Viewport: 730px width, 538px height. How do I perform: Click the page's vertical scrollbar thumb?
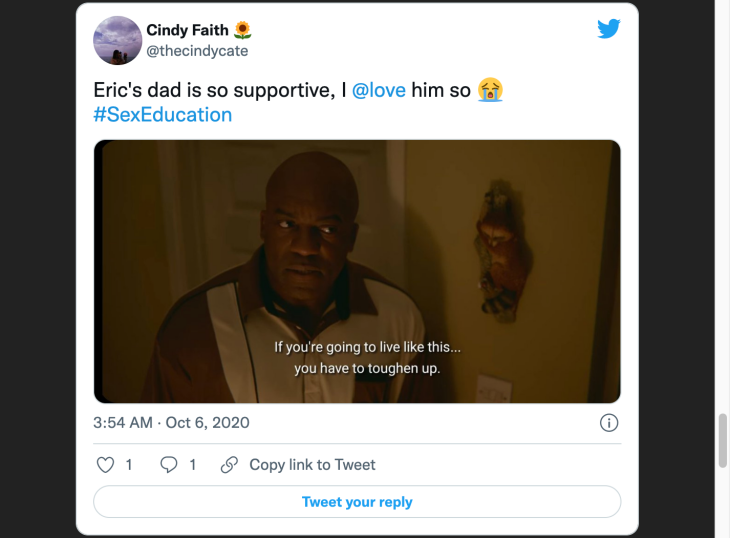[x=723, y=441]
